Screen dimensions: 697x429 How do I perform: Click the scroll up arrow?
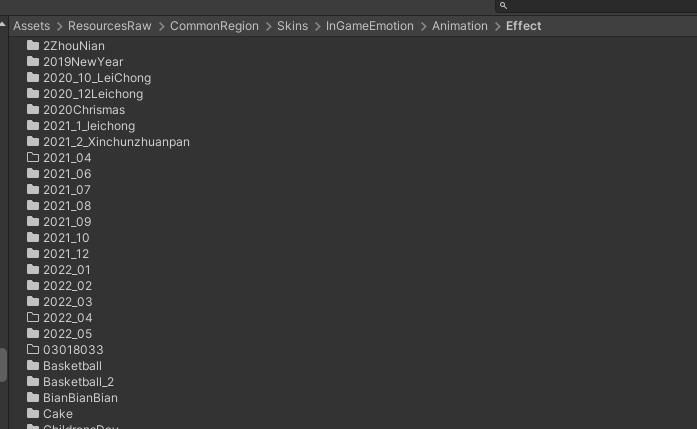3,24
